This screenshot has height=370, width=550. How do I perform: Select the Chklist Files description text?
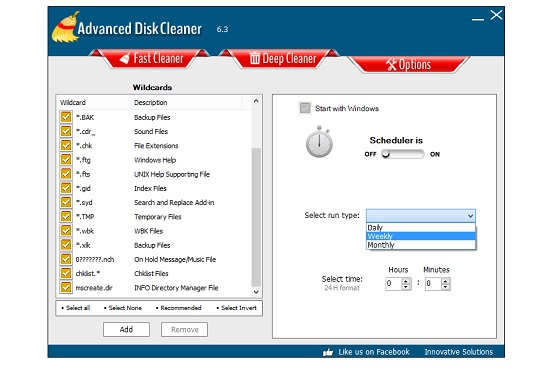click(151, 274)
